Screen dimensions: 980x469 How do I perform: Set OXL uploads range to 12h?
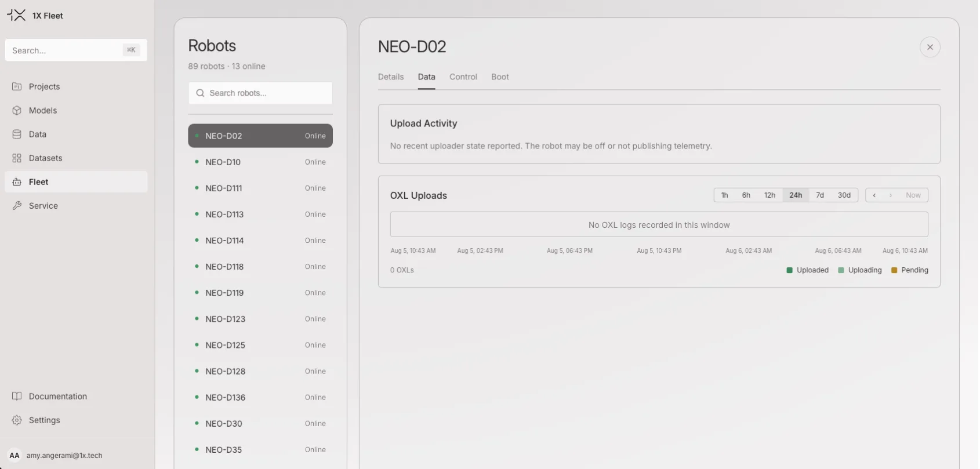tap(770, 195)
